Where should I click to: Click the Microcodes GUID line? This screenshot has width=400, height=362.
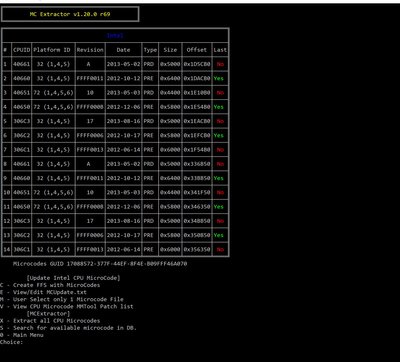pos(100,264)
